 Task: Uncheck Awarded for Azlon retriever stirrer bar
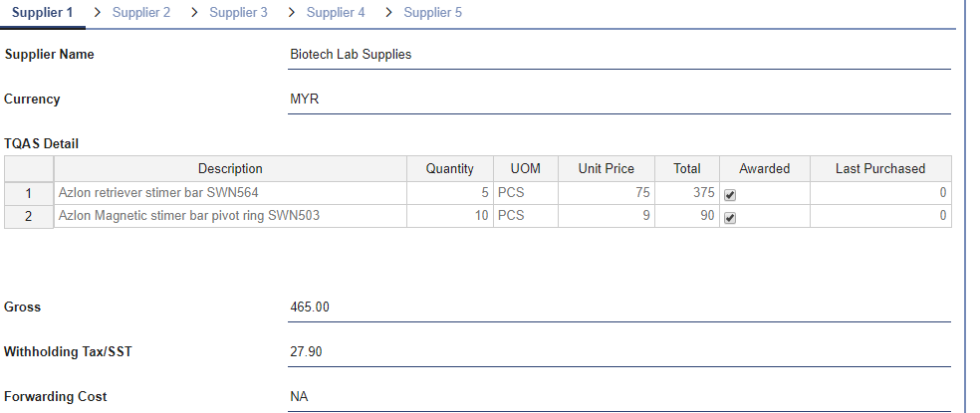tap(730, 195)
